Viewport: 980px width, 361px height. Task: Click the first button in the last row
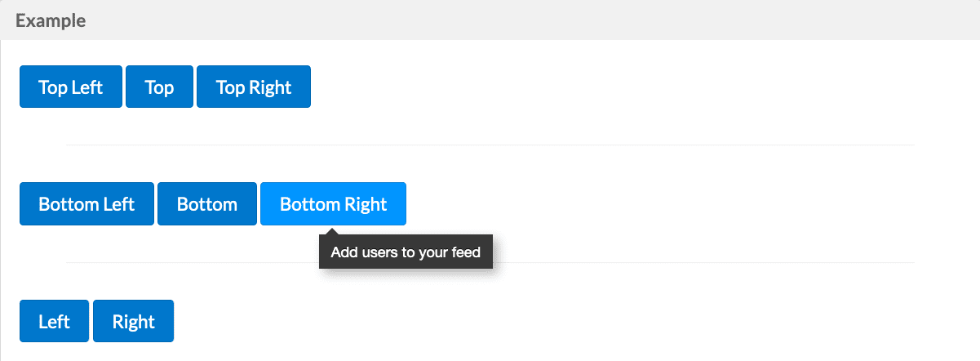pyautogui.click(x=55, y=321)
